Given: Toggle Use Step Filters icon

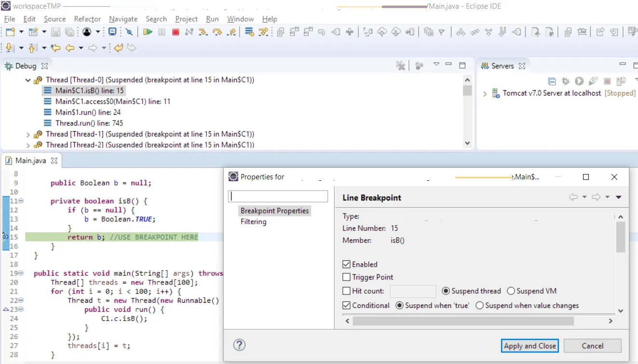Looking at the screenshot, I should (x=263, y=32).
